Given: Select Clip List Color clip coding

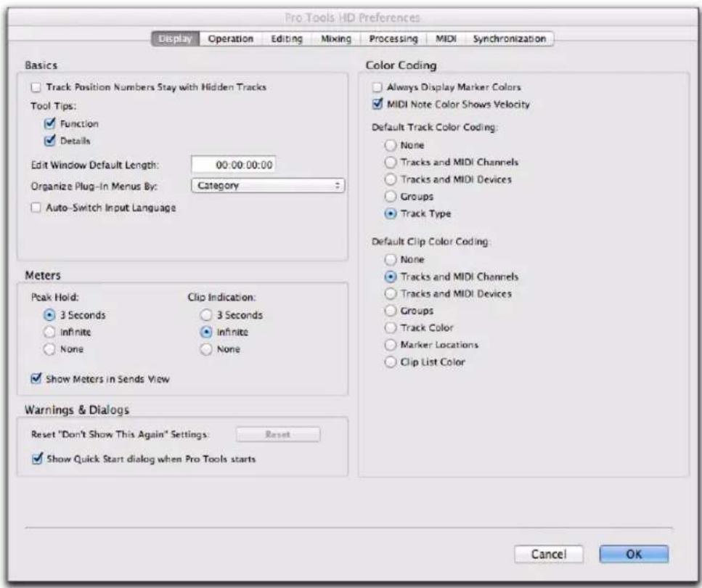Looking at the screenshot, I should tap(391, 362).
